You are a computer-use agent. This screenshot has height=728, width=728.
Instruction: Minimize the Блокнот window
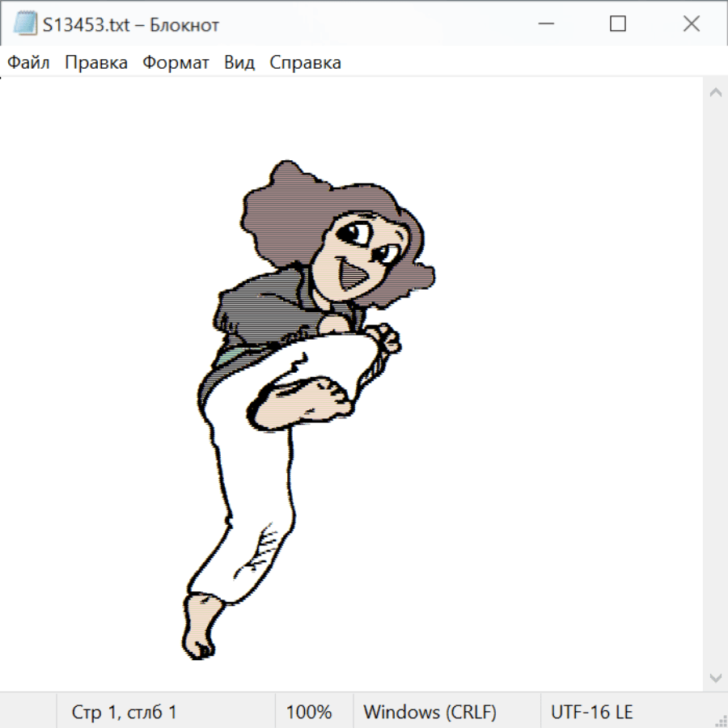[544, 24]
